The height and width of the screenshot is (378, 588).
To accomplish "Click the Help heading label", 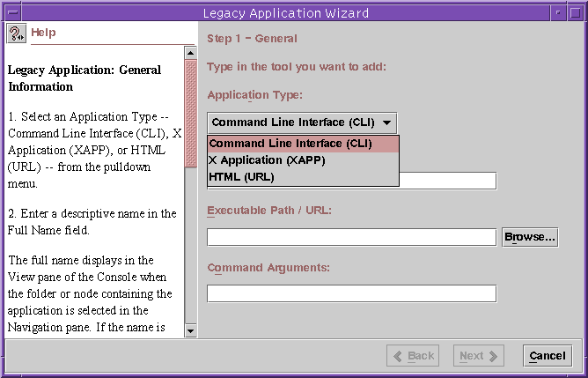I will pos(43,33).
